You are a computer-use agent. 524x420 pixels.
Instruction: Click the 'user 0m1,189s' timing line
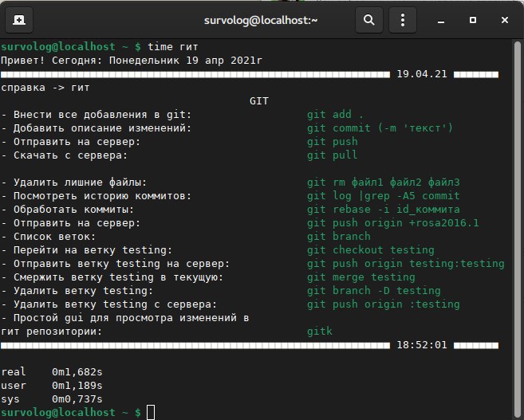pyautogui.click(x=52, y=385)
